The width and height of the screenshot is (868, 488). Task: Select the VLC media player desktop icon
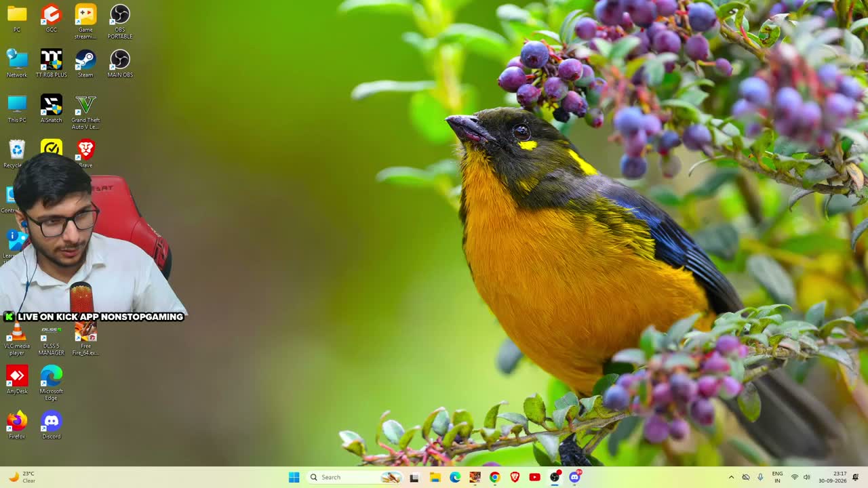[17, 339]
